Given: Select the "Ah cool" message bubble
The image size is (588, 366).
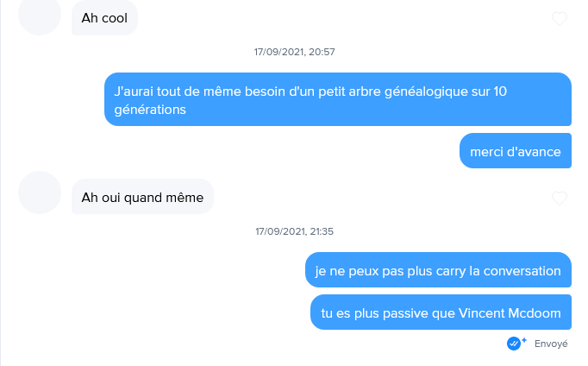Looking at the screenshot, I should click(104, 17).
